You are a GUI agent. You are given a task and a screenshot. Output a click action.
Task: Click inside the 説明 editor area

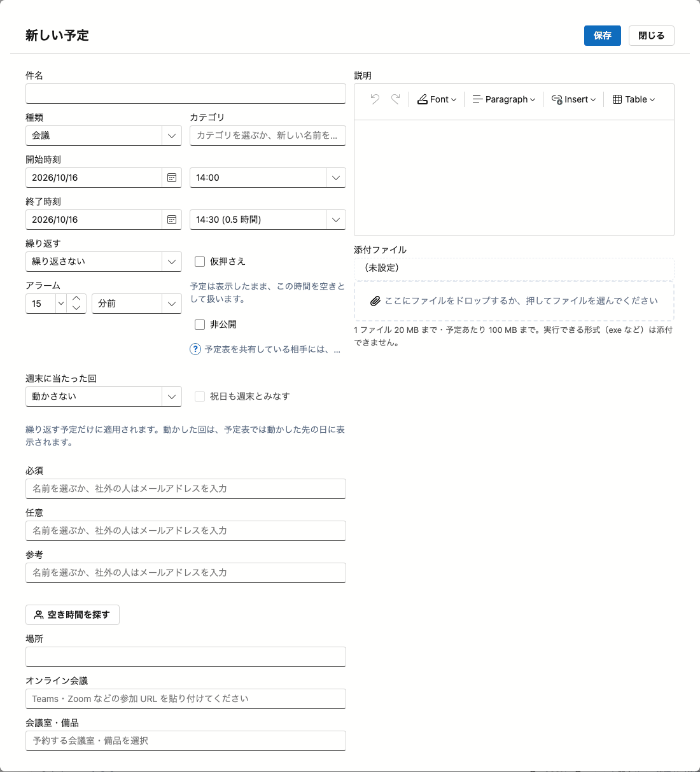coord(514,178)
